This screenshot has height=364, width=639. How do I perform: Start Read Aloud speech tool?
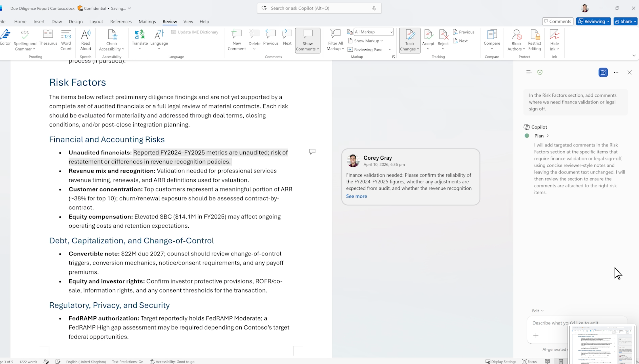[86, 40]
